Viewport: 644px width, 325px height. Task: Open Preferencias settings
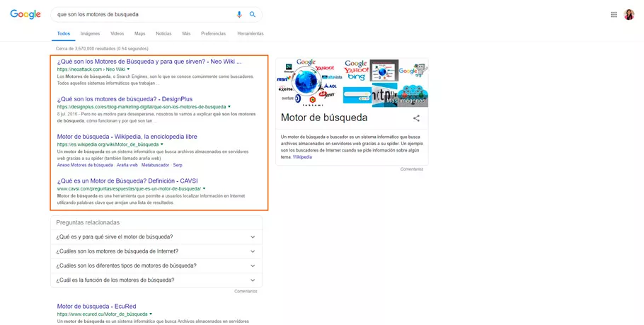tap(213, 34)
